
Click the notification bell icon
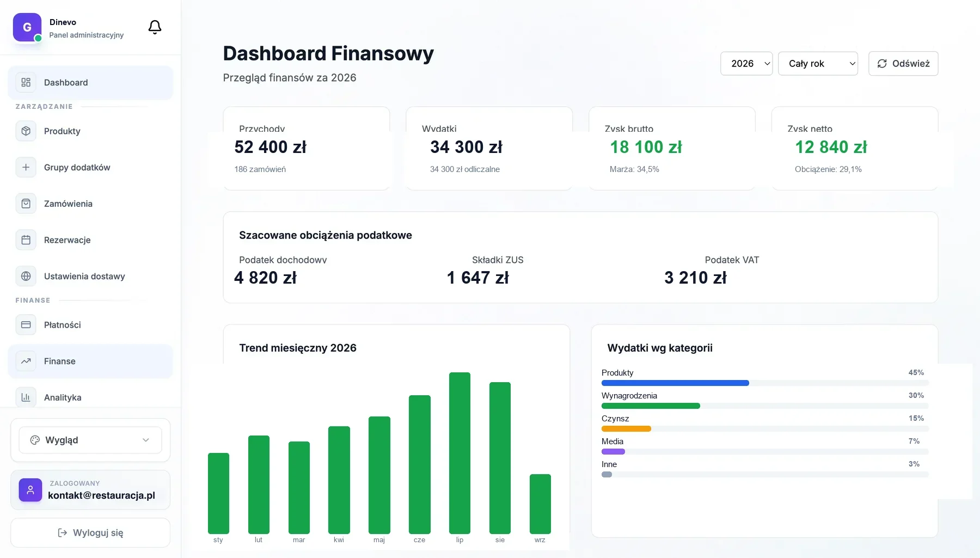[155, 27]
